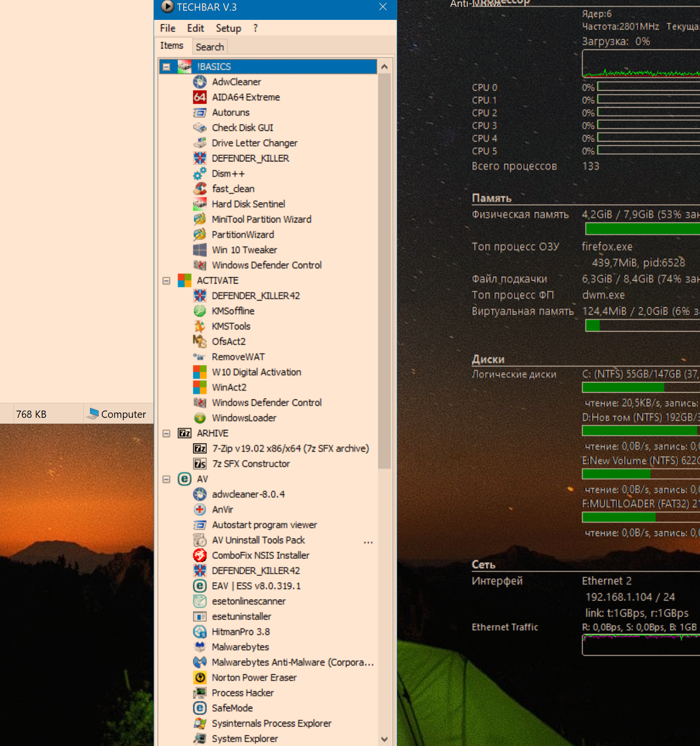The height and width of the screenshot is (746, 700).
Task: Click the Win 10 Tweaker icon
Action: pyautogui.click(x=200, y=250)
